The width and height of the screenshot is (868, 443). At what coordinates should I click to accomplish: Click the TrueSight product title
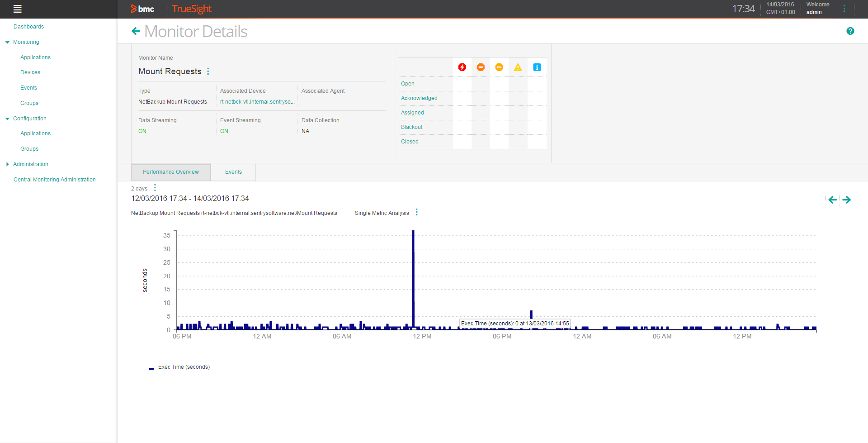[x=192, y=9]
